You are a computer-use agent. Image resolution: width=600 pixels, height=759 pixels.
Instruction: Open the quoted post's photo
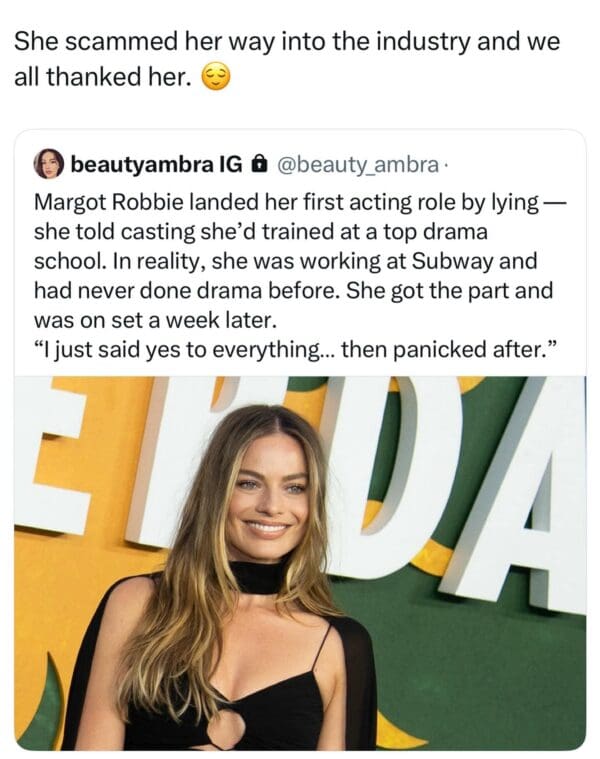[300, 562]
